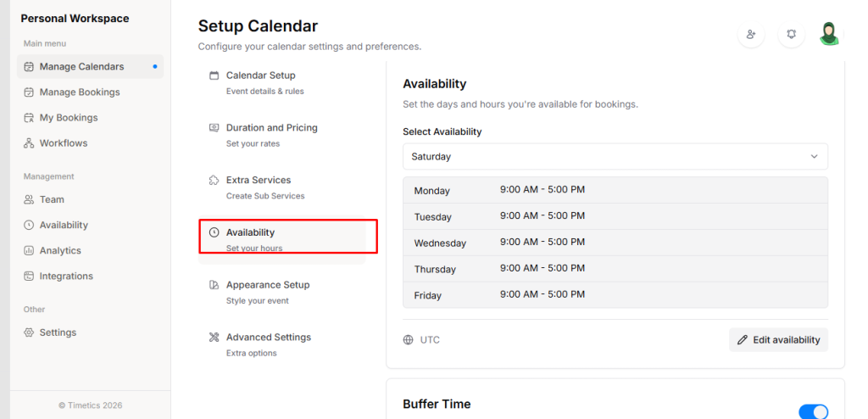The width and height of the screenshot is (868, 419).
Task: Click the add user icon in header
Action: pos(751,35)
